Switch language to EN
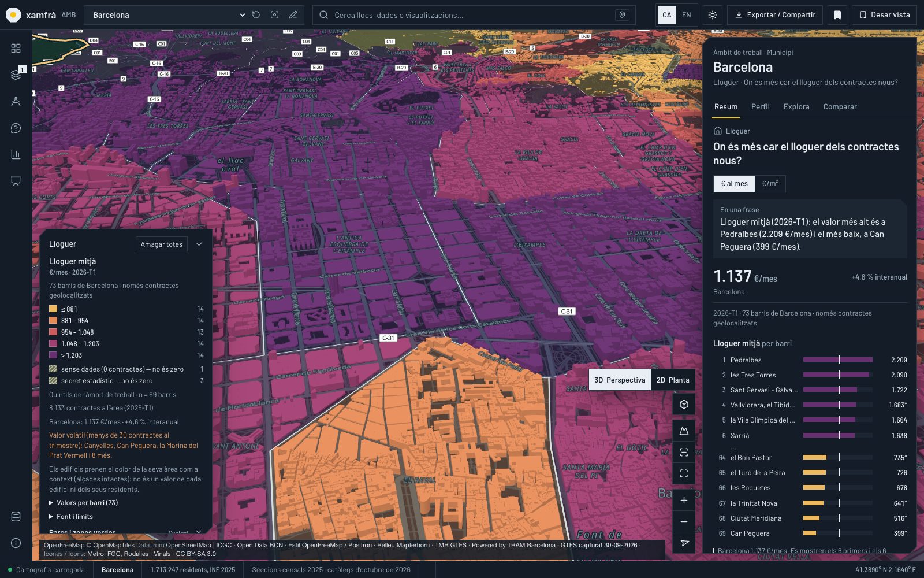This screenshot has height=578, width=924. 687,15
